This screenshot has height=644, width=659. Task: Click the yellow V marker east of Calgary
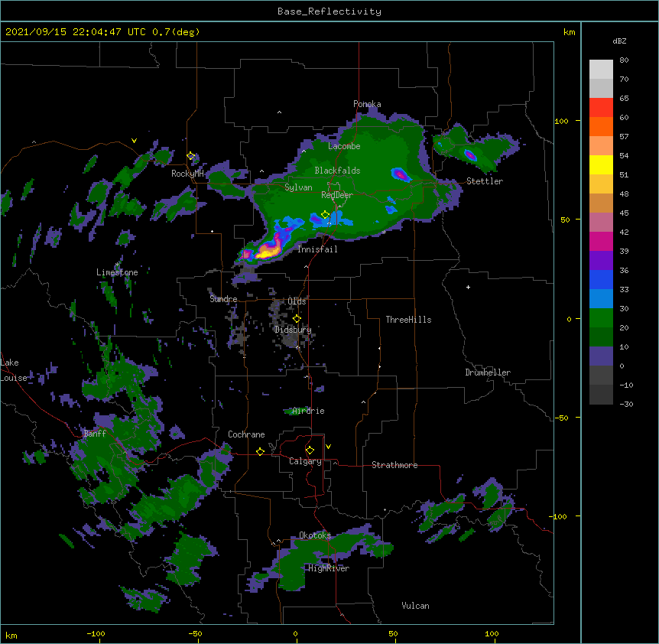tap(328, 447)
